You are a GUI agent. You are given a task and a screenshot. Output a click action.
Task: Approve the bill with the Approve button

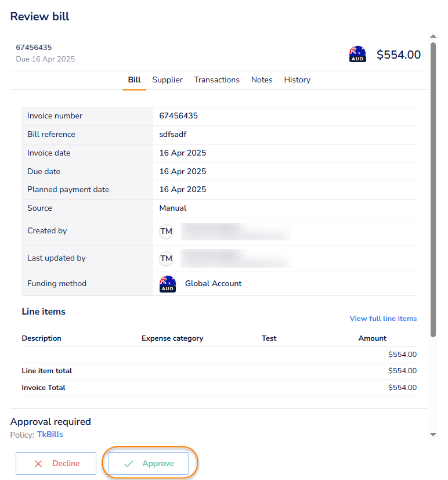coord(149,464)
